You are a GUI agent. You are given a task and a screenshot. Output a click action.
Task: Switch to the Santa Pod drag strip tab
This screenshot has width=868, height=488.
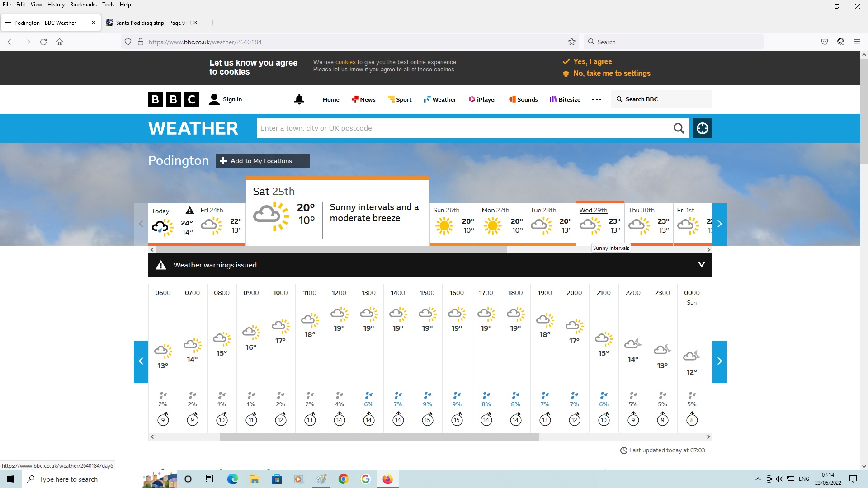tap(151, 23)
